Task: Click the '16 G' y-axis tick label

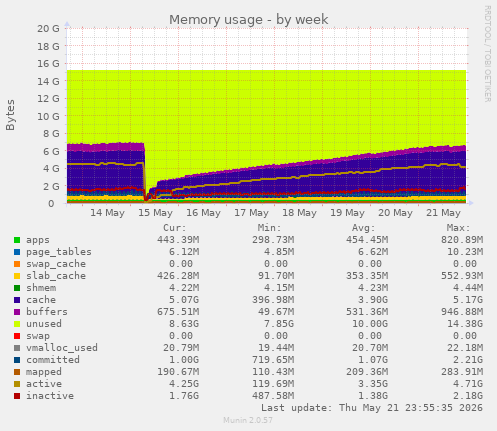Action: (48, 64)
